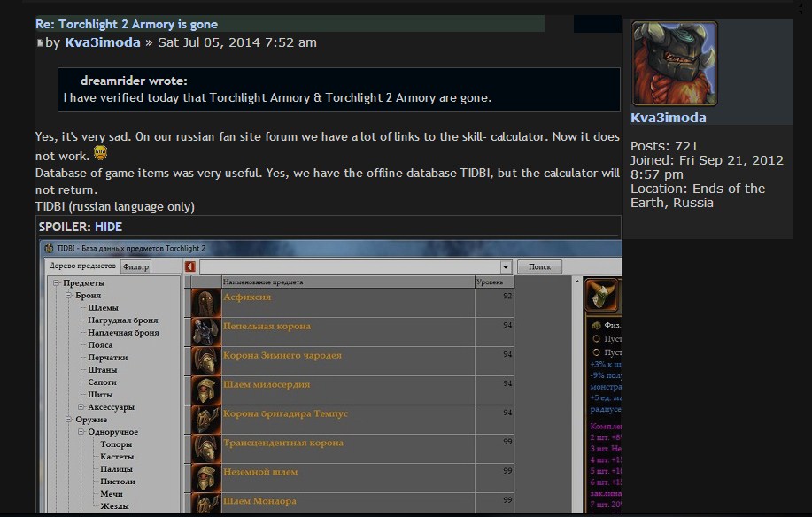Select the Пепельная корона item name

(267, 326)
